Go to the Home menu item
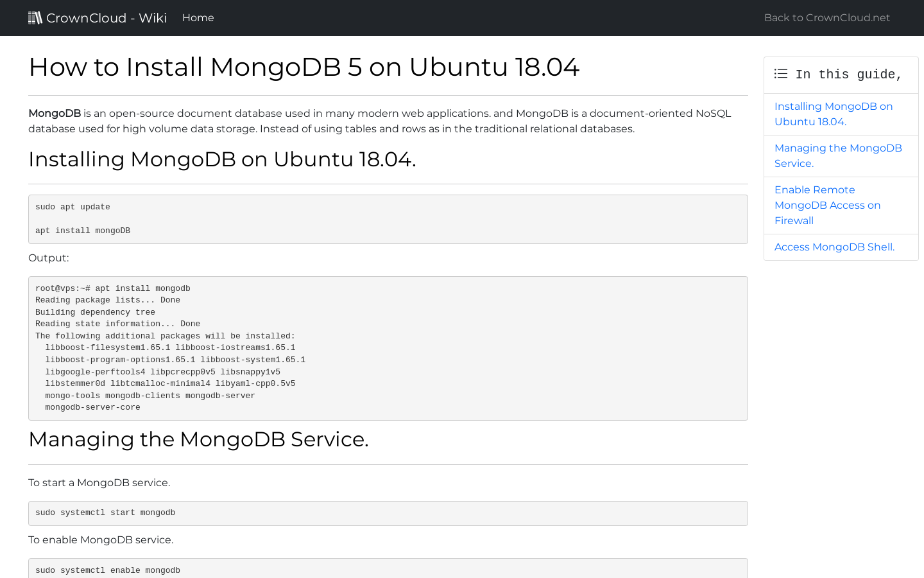924x578 pixels. point(198,18)
